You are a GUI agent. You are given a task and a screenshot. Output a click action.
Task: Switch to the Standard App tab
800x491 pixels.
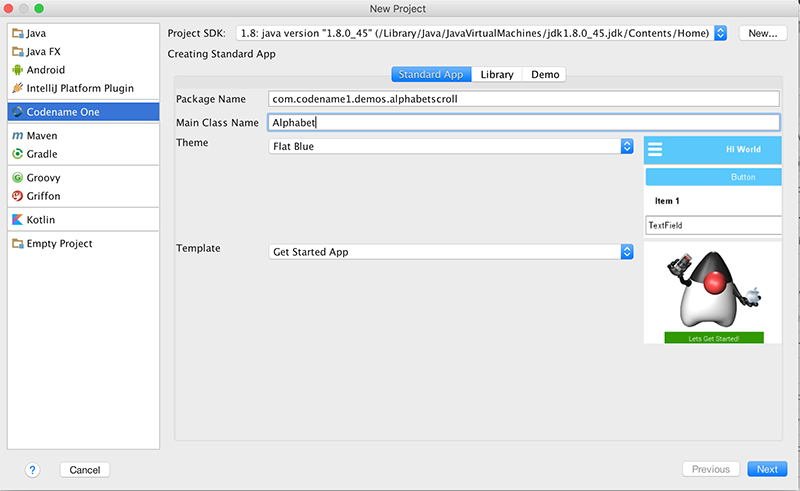431,75
